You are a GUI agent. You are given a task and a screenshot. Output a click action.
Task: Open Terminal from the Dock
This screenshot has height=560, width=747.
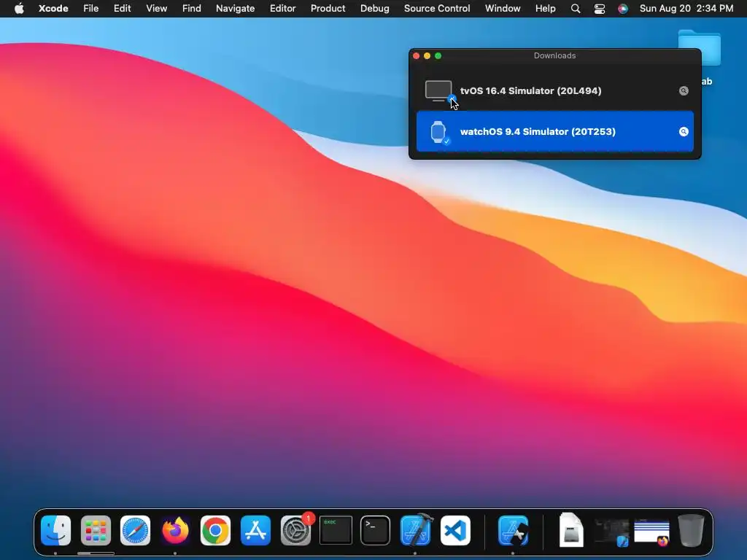click(376, 531)
